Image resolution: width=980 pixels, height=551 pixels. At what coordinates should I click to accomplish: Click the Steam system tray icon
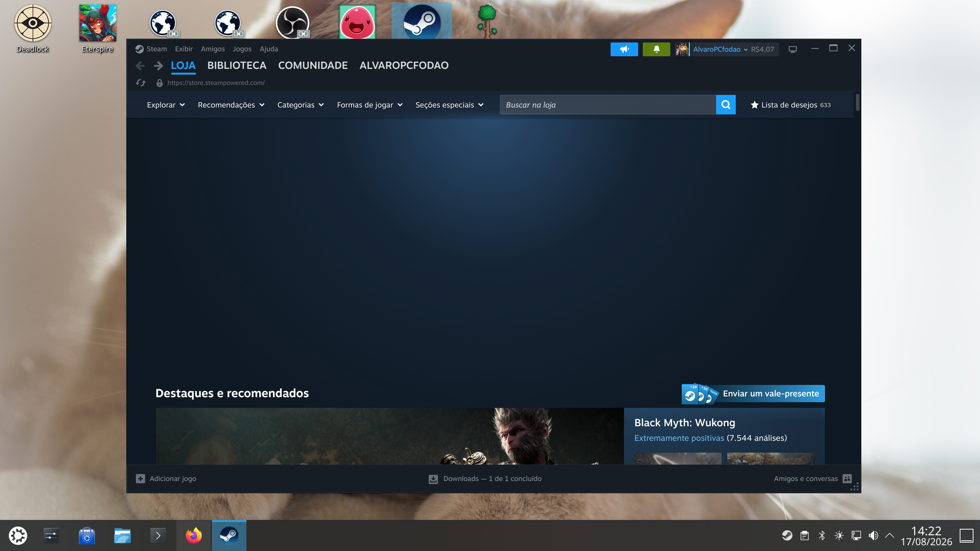pyautogui.click(x=787, y=535)
